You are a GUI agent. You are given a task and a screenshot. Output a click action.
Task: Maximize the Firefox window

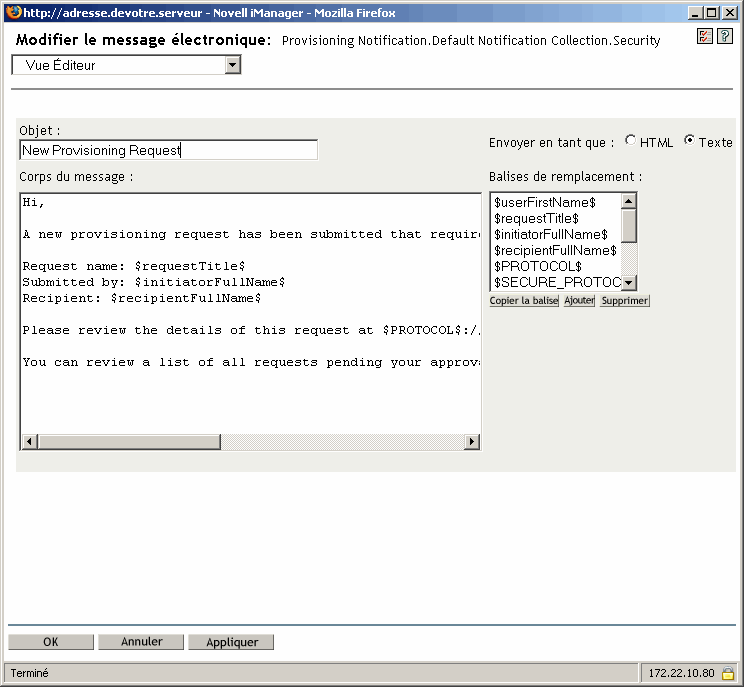point(712,12)
